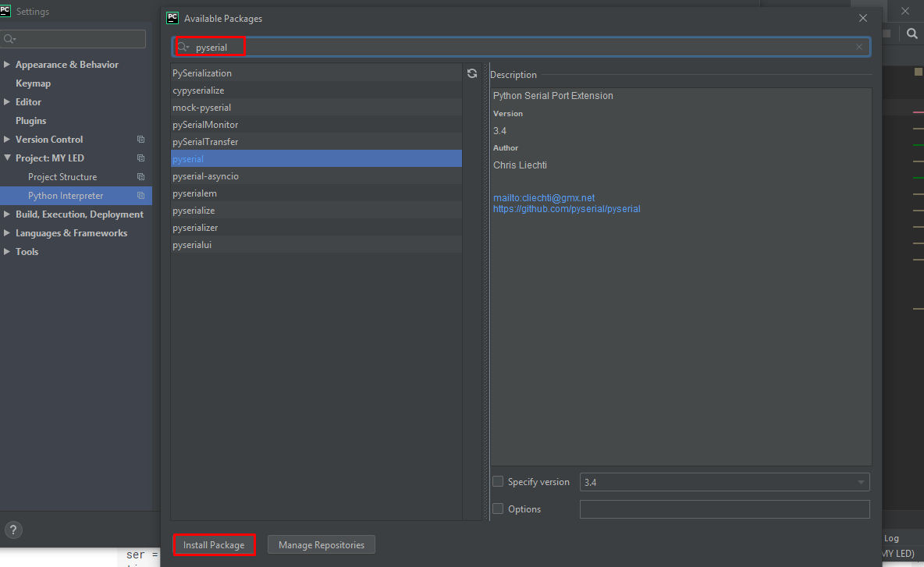Select the highlighted pyserial package row

[316, 159]
